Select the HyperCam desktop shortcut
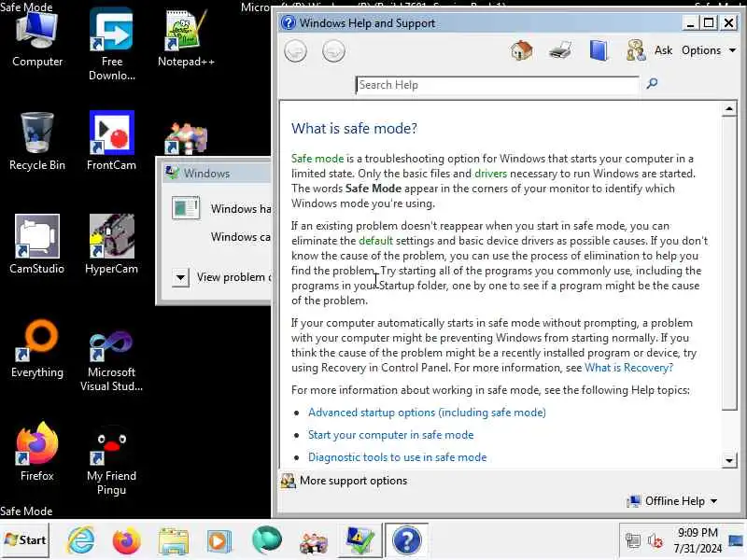747x560 pixels. pyautogui.click(x=111, y=245)
